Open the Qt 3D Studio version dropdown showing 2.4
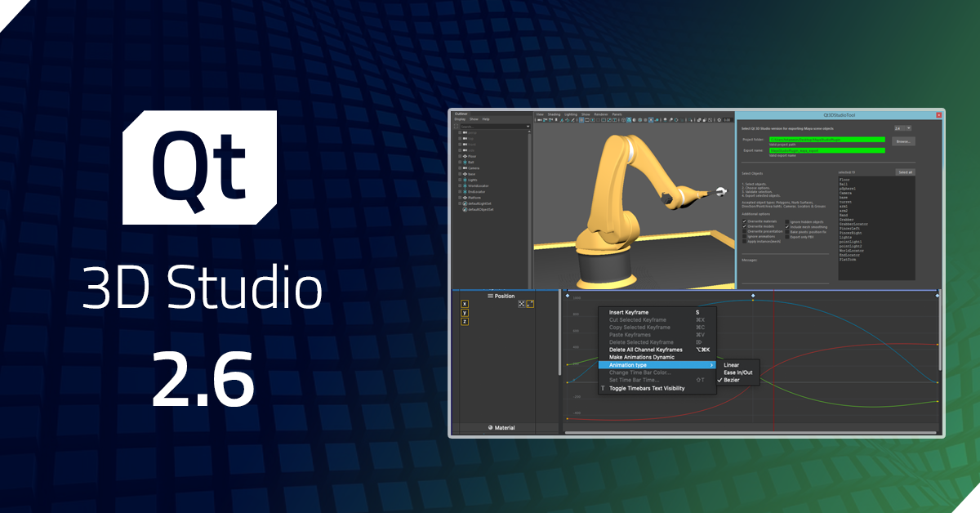This screenshot has height=513, width=980. [x=902, y=128]
